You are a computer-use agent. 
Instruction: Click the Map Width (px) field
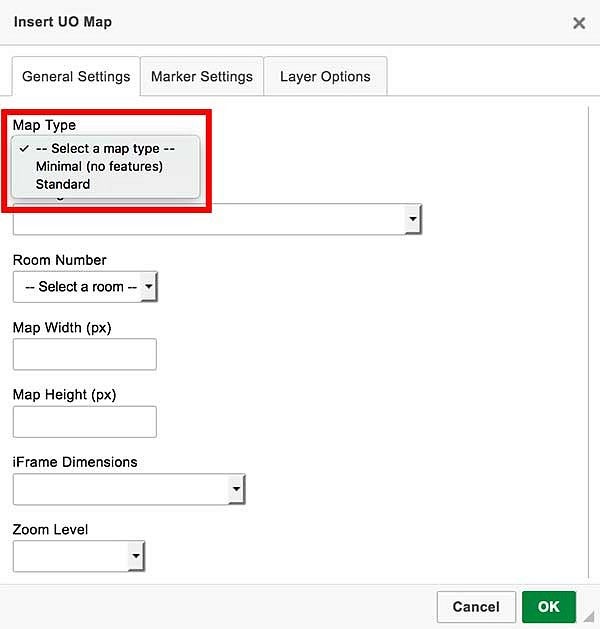[85, 354]
